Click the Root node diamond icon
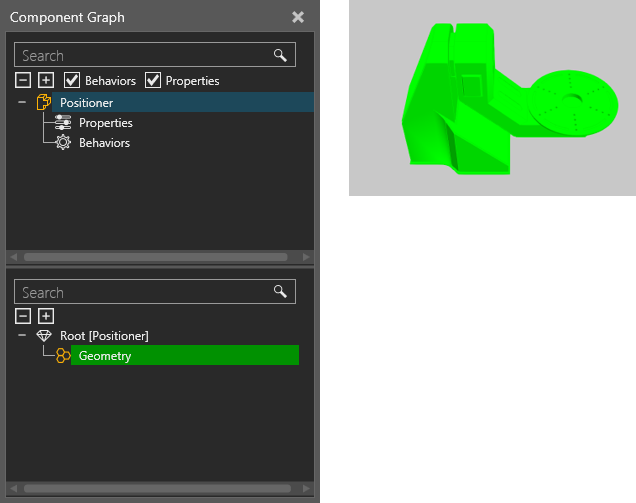This screenshot has height=503, width=636. pos(43,336)
